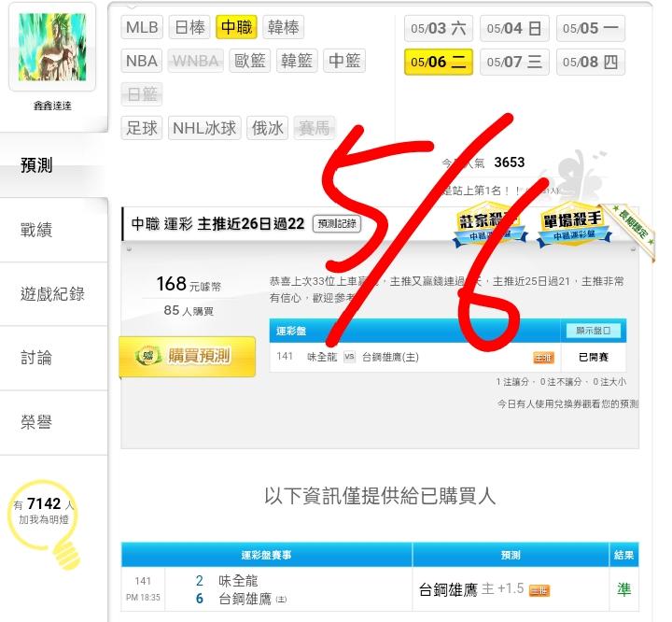Image resolution: width=672 pixels, height=622 pixels.
Task: Open 預測記錄 button
Action: click(x=337, y=223)
